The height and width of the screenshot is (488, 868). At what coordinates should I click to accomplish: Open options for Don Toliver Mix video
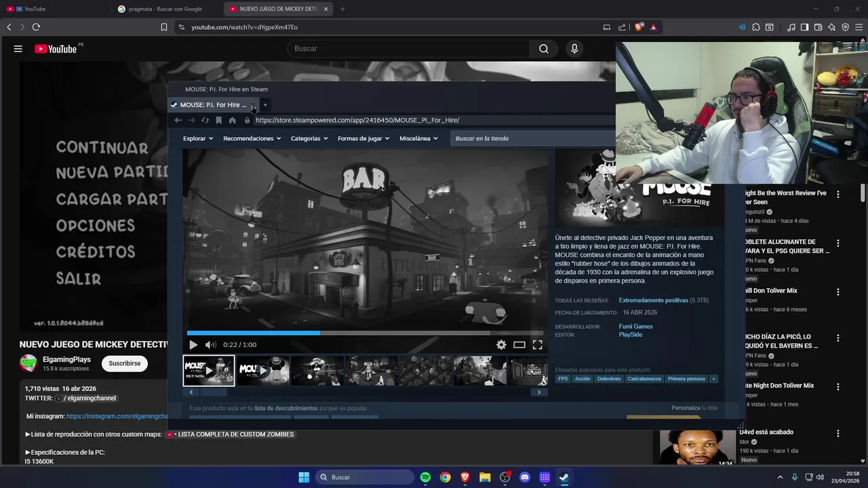point(838,292)
